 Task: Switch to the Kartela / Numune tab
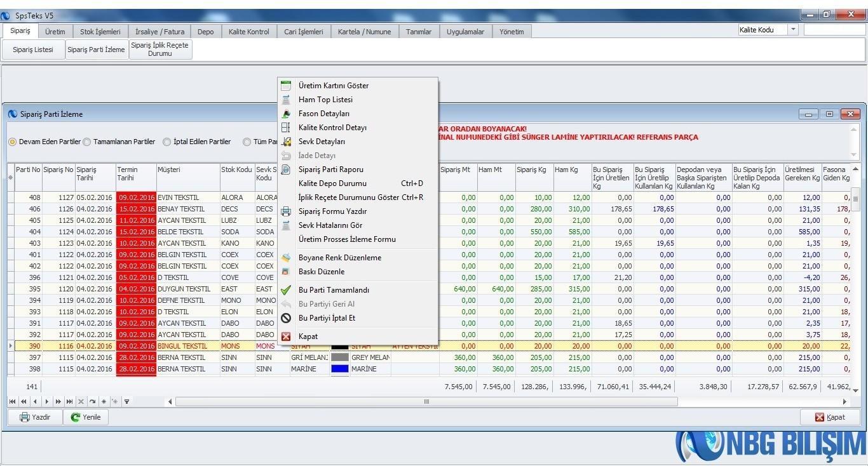click(365, 32)
